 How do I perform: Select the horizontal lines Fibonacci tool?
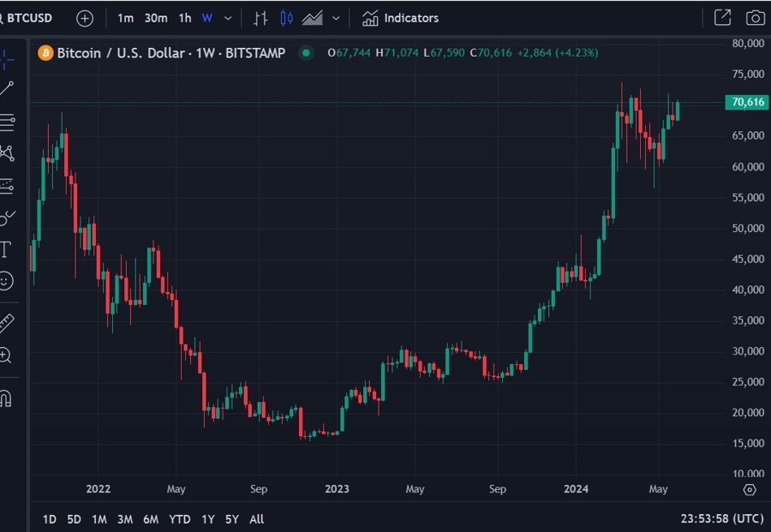[x=7, y=122]
